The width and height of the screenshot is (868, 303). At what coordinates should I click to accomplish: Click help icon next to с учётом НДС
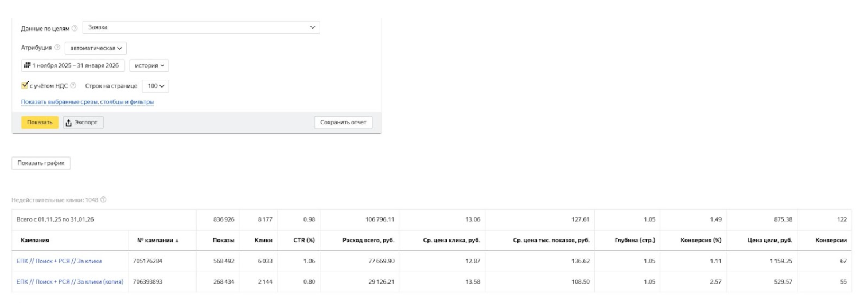[x=73, y=86]
